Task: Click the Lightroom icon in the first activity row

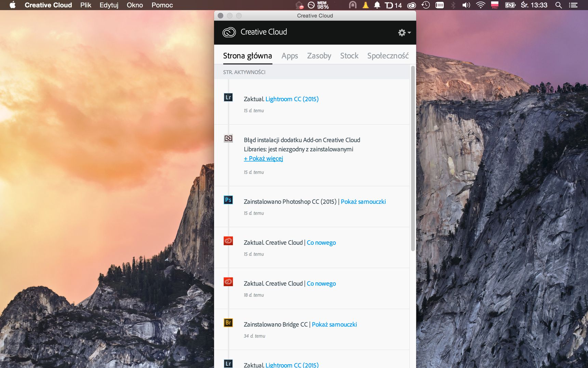Action: click(x=228, y=98)
